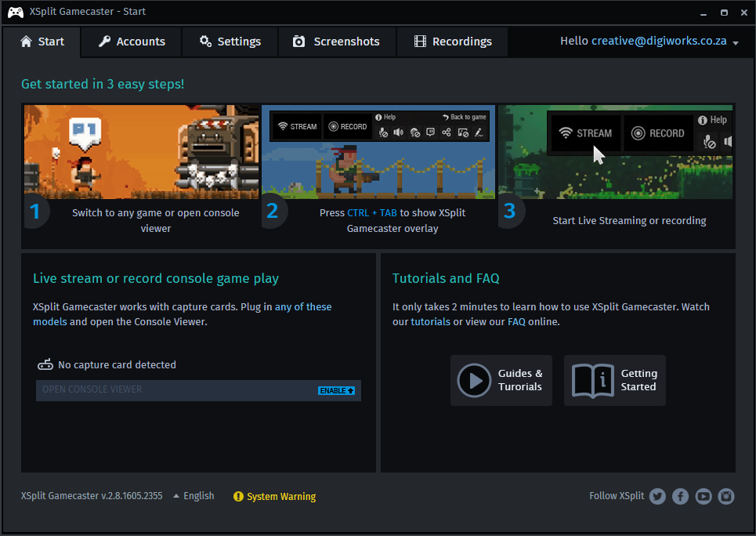Click the 'CTRL + TAB' shortcut text
This screenshot has width=756, height=536.
tap(371, 213)
